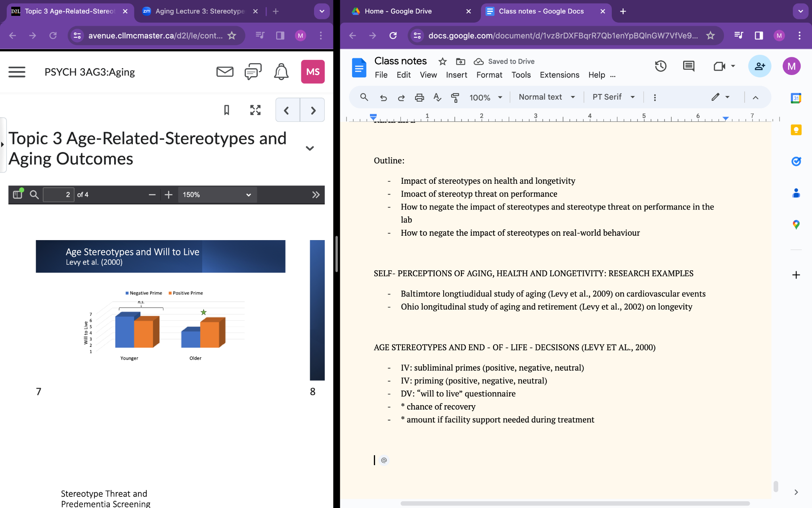Viewport: 812px width, 508px height.
Task: Star the Class notes document
Action: pos(442,62)
